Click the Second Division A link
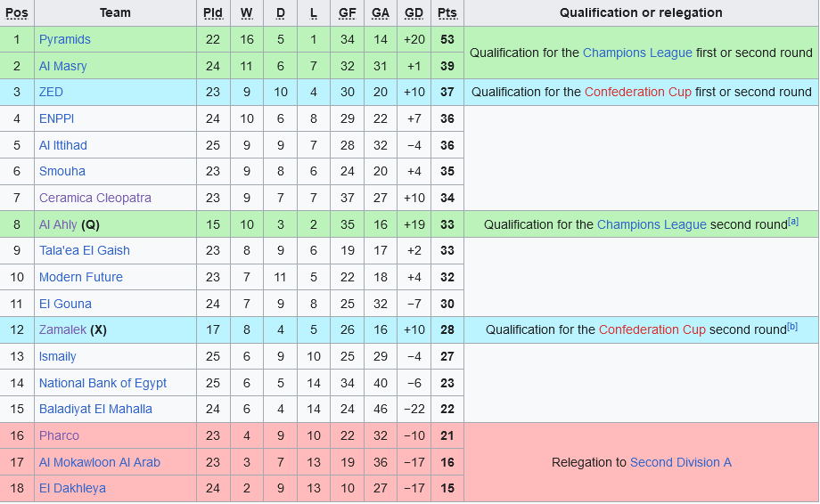 click(x=681, y=462)
